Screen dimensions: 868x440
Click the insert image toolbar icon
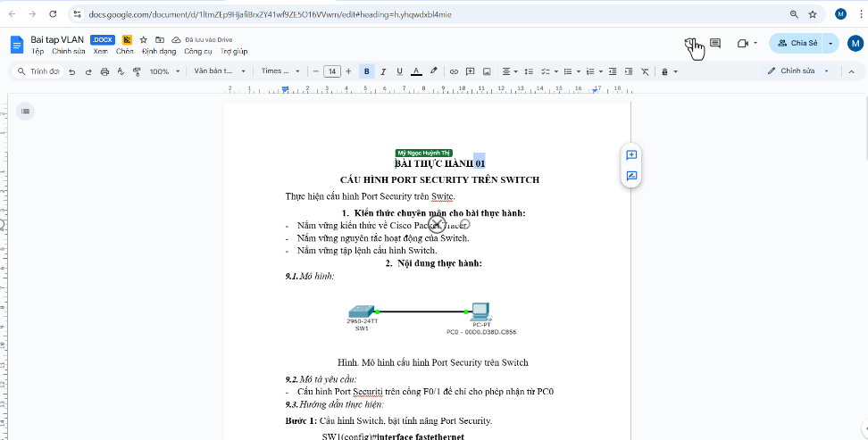[487, 71]
